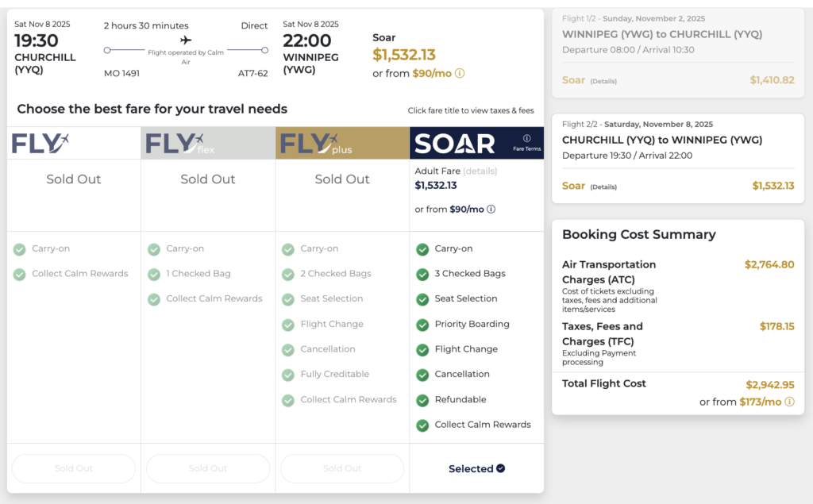813x504 pixels.
Task: Click Sold Out button under FLY flex
Action: pyautogui.click(x=208, y=468)
